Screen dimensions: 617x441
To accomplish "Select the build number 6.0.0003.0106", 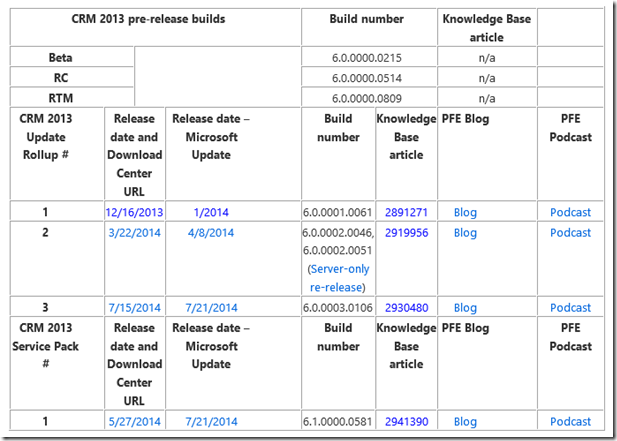I will coord(338,308).
